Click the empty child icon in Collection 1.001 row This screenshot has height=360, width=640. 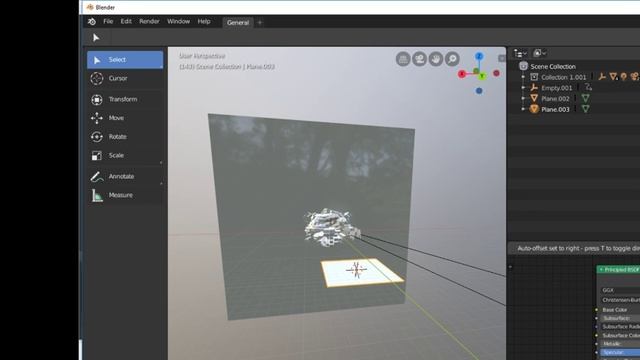602,76
